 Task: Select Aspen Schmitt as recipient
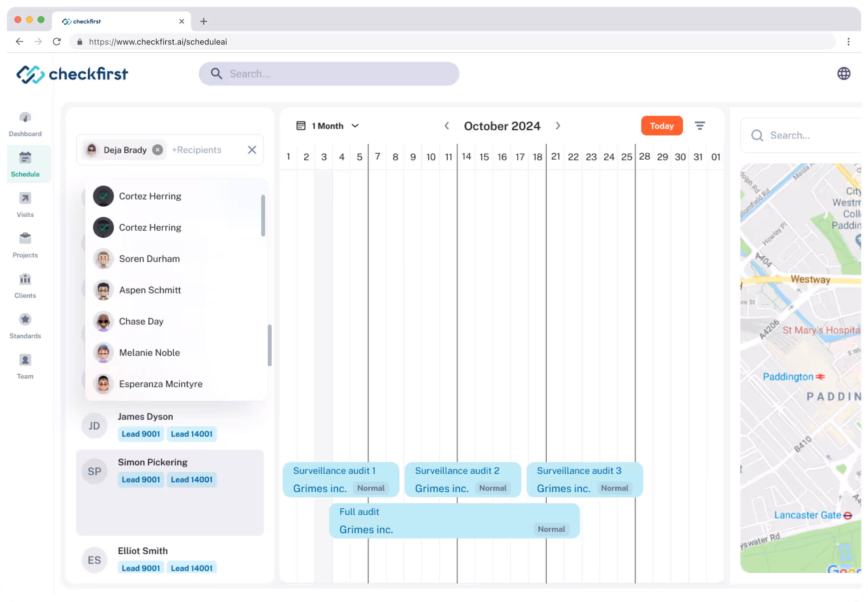[176, 290]
